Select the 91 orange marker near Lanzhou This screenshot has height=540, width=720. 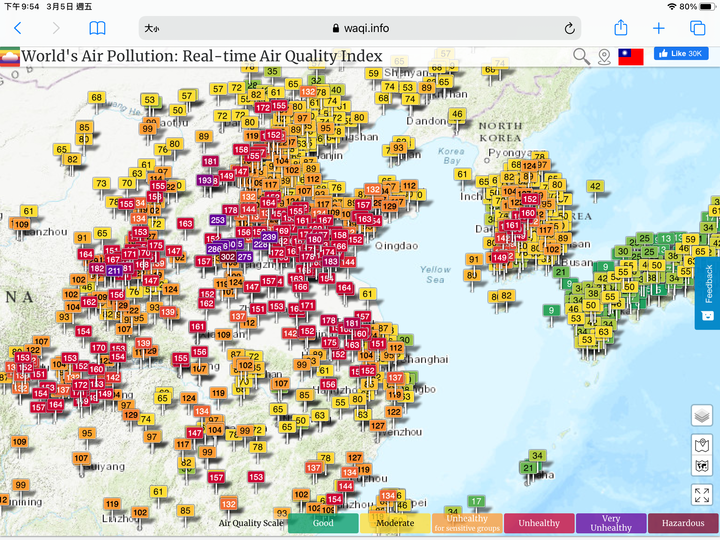coord(82,238)
